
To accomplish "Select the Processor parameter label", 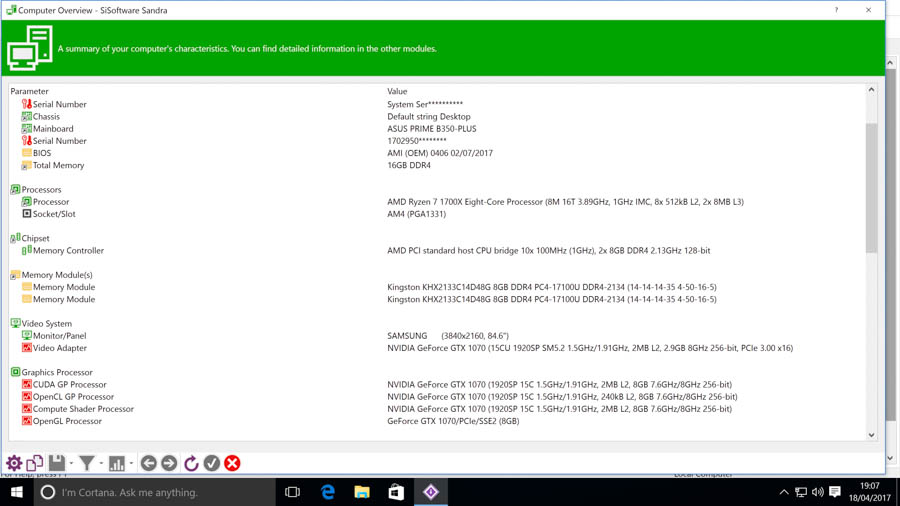I will pos(51,202).
